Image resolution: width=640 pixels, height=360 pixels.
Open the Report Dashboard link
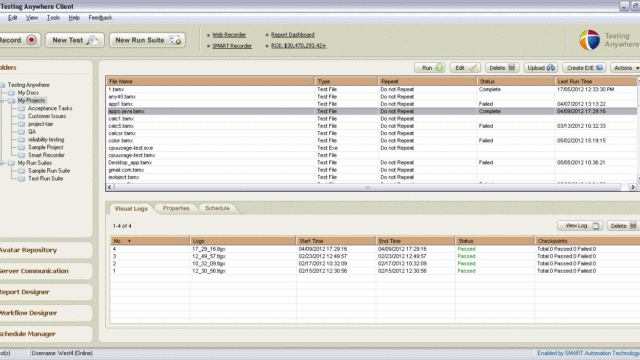(x=293, y=35)
